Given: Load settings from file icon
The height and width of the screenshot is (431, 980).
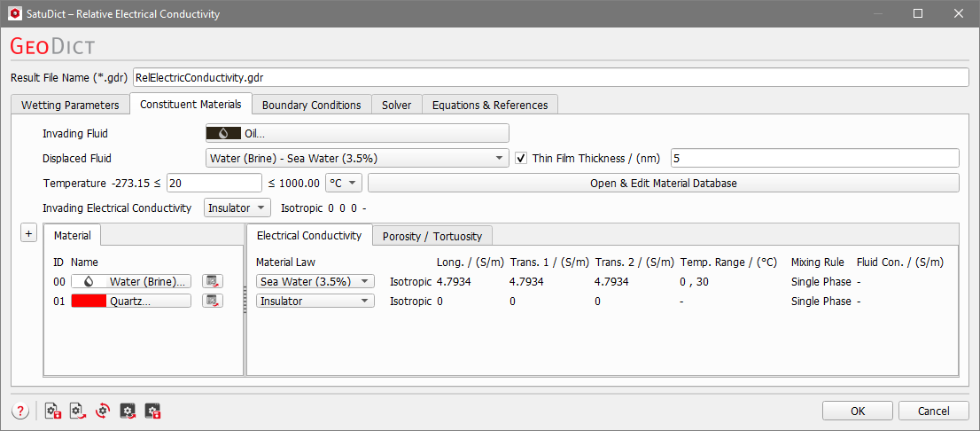Looking at the screenshot, I should coord(77,411).
